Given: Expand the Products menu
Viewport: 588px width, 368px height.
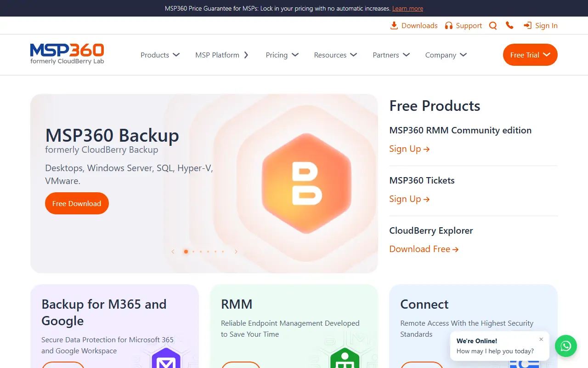Looking at the screenshot, I should 160,55.
